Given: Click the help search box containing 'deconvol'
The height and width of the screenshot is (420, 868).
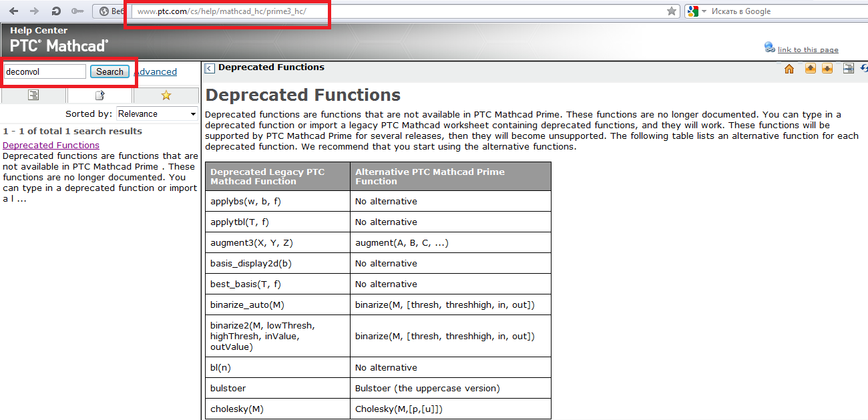Looking at the screenshot, I should tap(45, 71).
